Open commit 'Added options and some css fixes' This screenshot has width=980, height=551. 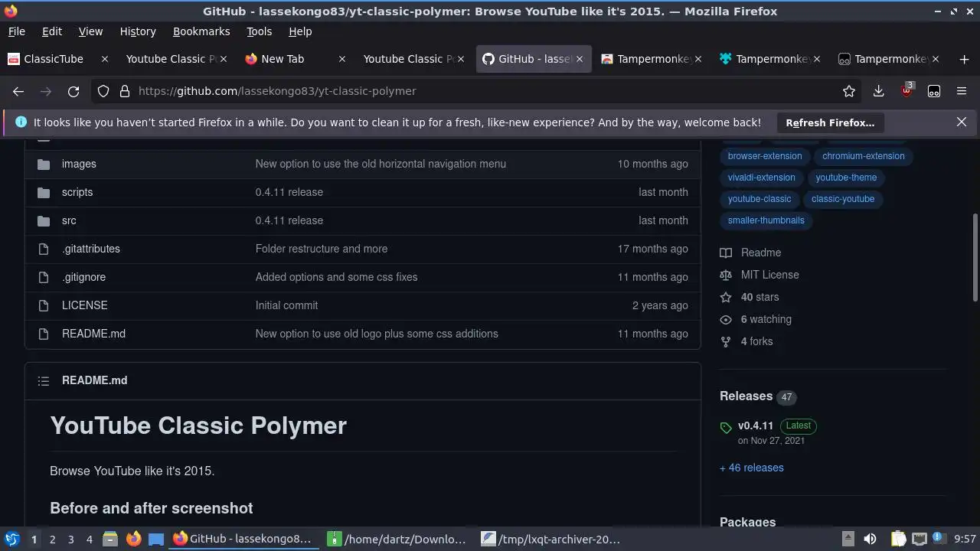tap(336, 277)
